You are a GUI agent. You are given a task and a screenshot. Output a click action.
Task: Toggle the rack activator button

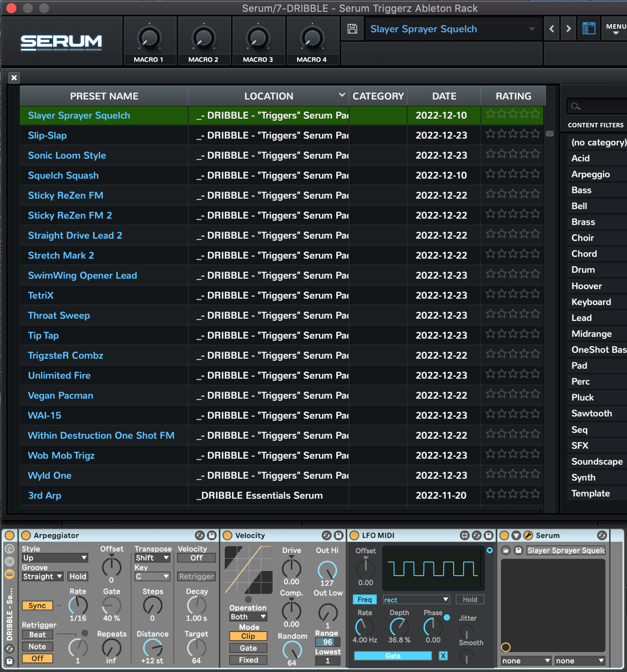(x=10, y=535)
